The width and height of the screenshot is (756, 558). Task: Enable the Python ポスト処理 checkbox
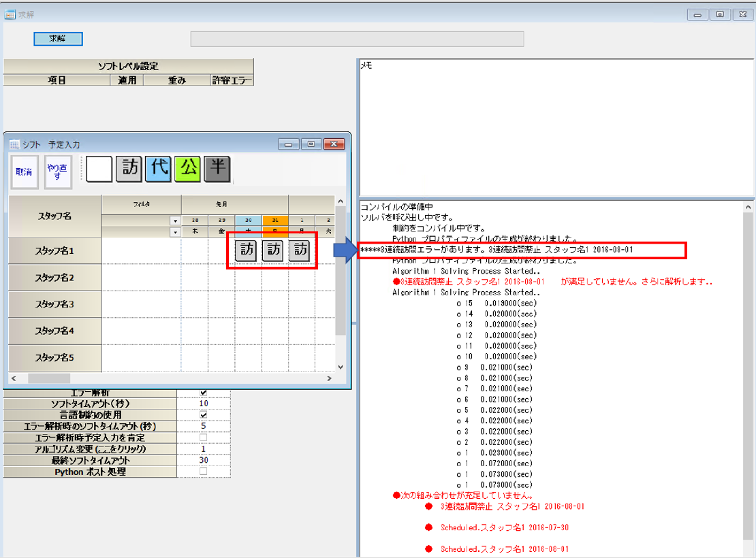203,472
